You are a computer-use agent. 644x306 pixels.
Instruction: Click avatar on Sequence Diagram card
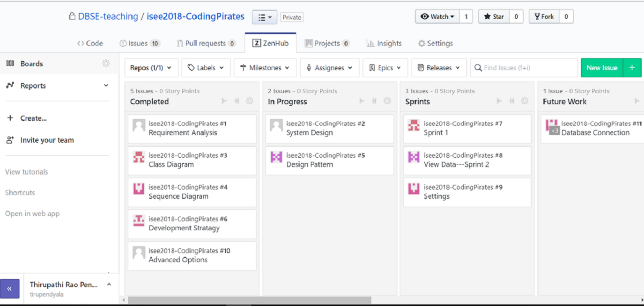coord(139,189)
